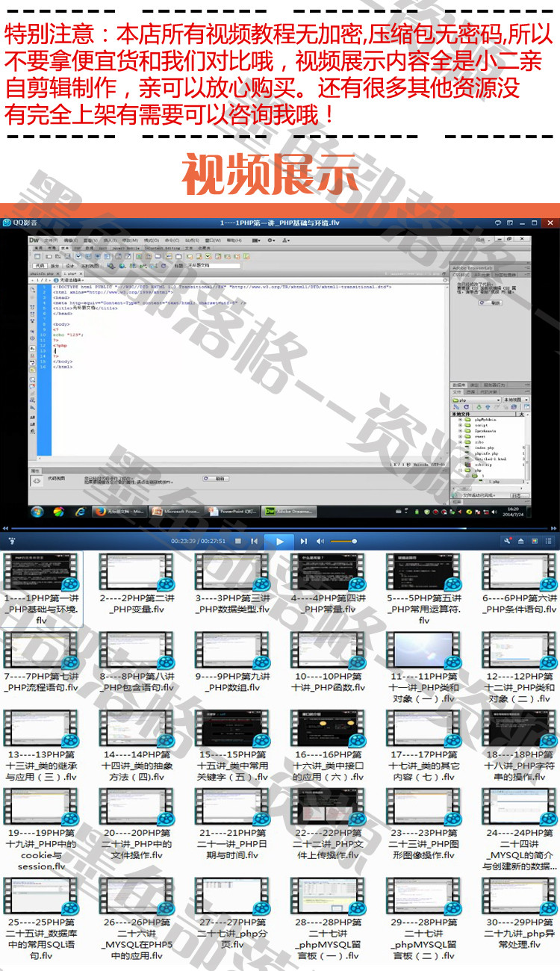Click the 00:23:39 / 00:27:51 time display
560x971 pixels.
(198, 541)
